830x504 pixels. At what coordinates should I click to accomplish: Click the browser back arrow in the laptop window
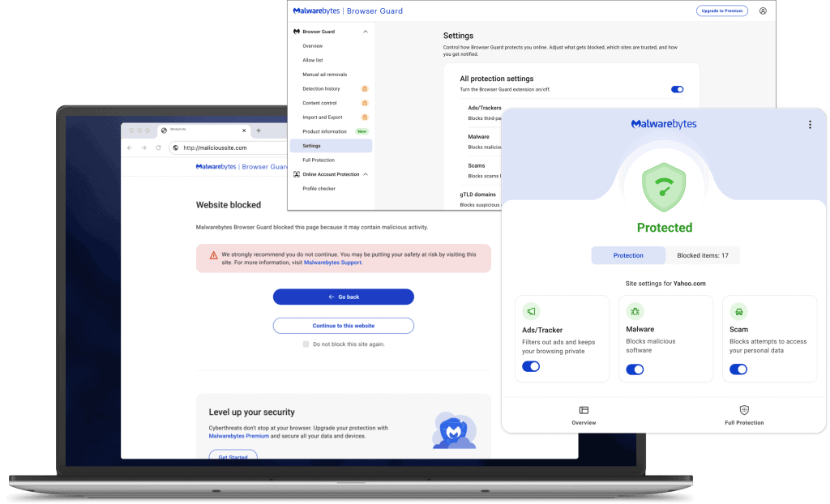pos(130,147)
